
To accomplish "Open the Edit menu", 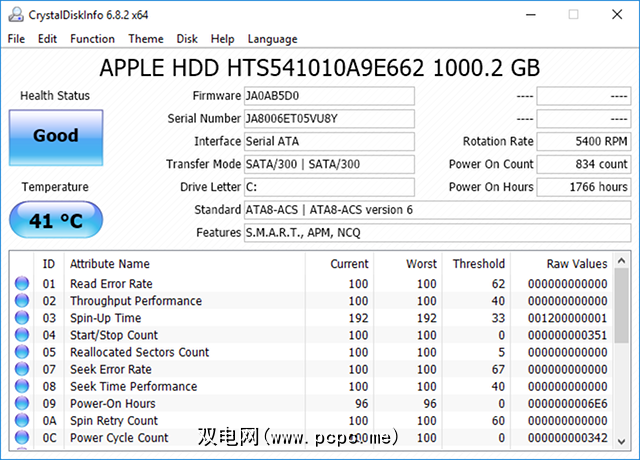I will (47, 39).
